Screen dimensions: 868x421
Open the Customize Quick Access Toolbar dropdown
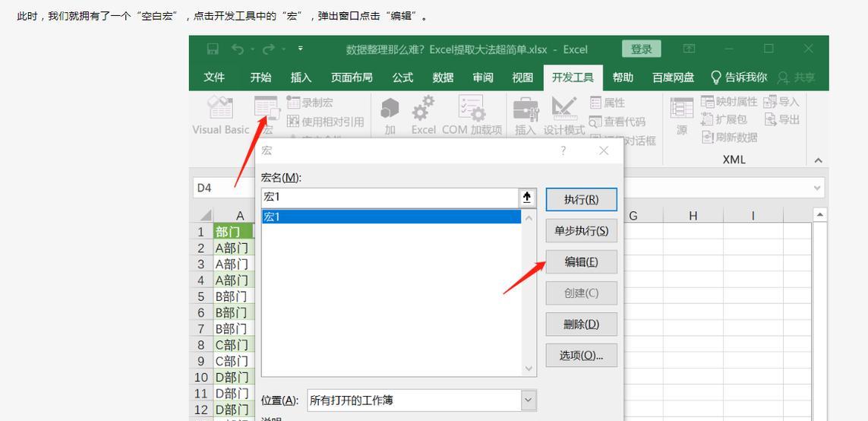pyautogui.click(x=300, y=49)
